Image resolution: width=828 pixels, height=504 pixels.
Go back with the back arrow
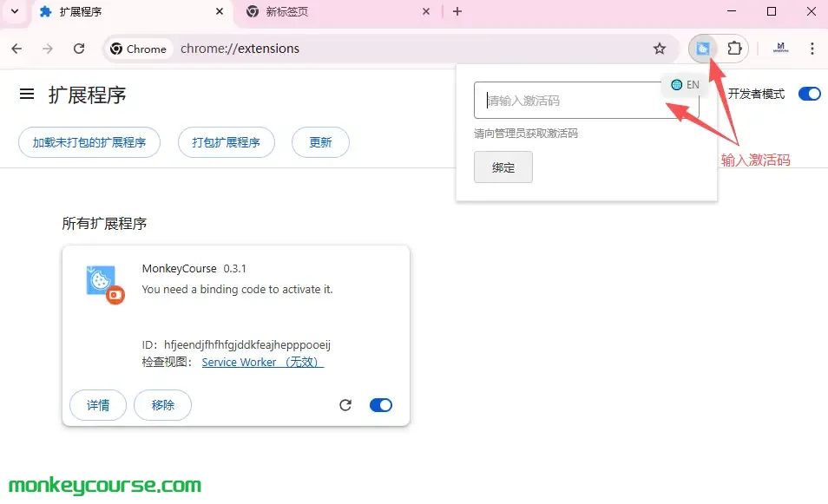16,49
